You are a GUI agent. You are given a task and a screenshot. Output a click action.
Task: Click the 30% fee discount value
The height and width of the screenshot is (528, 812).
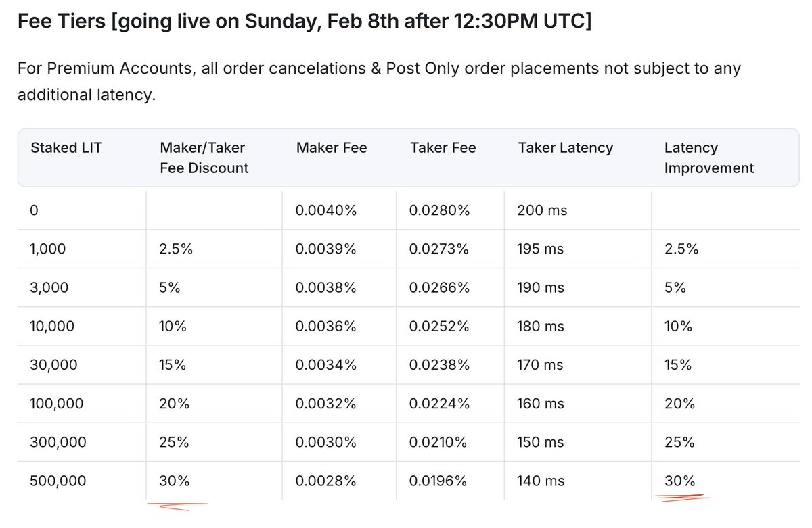tap(175, 481)
